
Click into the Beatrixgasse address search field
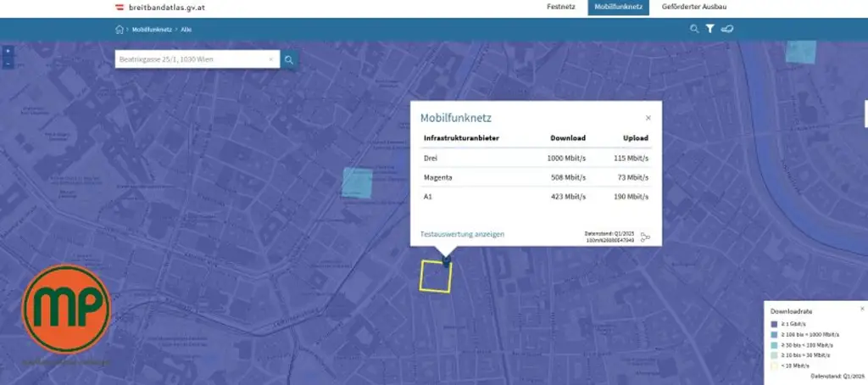[x=191, y=60]
